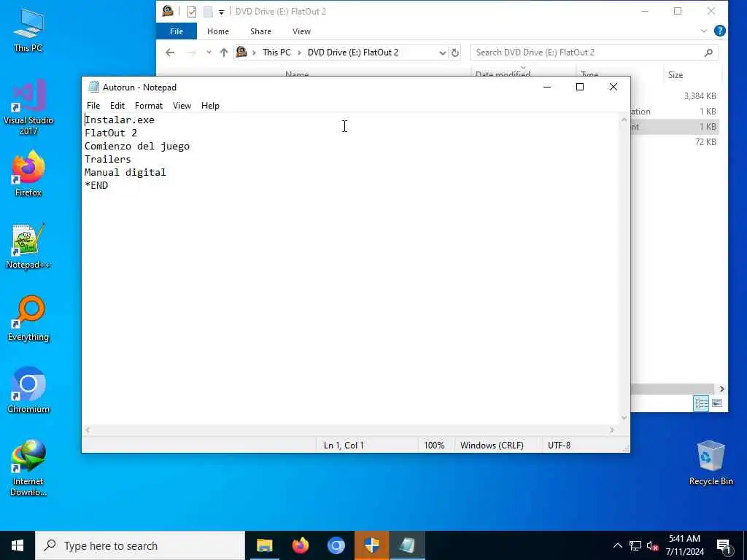Place cursor on '*END' line
Image resolution: width=747 pixels, height=560 pixels.
point(96,185)
